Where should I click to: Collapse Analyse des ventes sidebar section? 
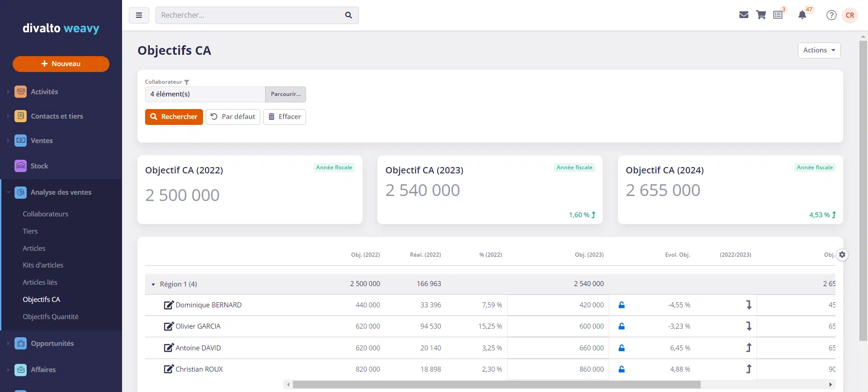click(61, 192)
